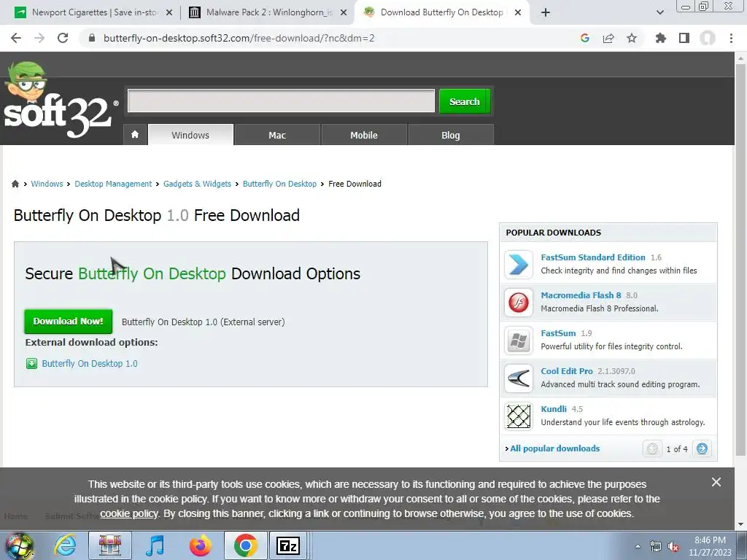Open the Chrome profile avatar

pyautogui.click(x=708, y=38)
